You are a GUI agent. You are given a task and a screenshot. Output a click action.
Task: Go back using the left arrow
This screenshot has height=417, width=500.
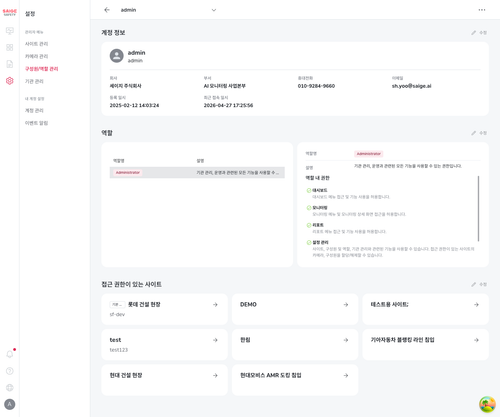click(x=107, y=10)
